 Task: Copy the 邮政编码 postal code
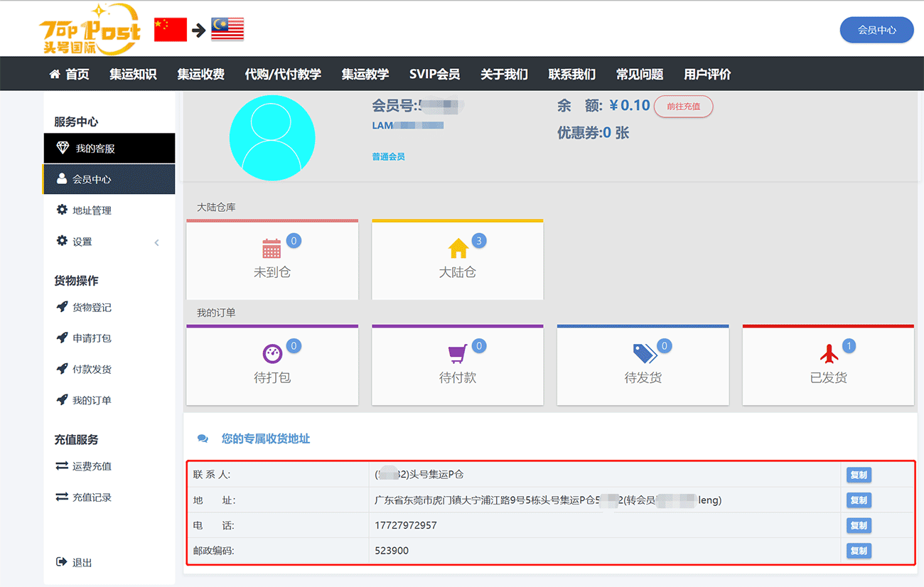859,551
